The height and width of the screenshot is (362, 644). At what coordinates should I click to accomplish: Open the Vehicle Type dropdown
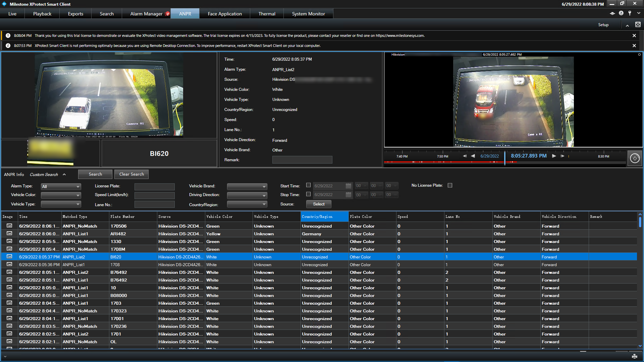pyautogui.click(x=61, y=204)
